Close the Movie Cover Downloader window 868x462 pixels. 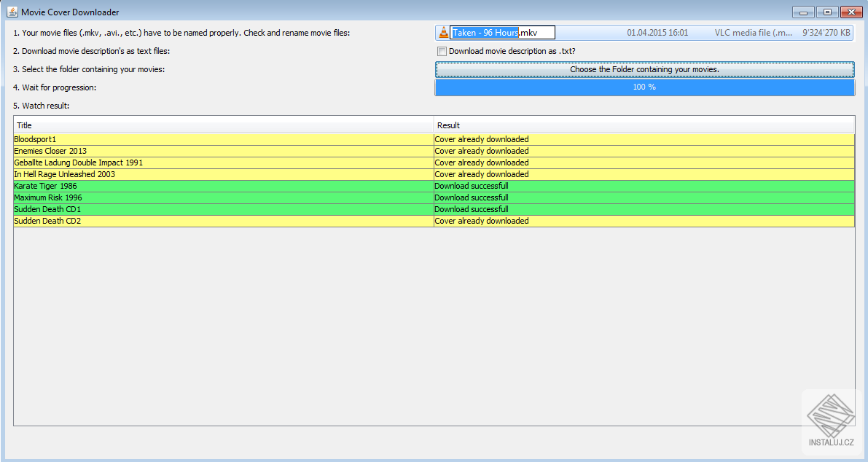851,12
